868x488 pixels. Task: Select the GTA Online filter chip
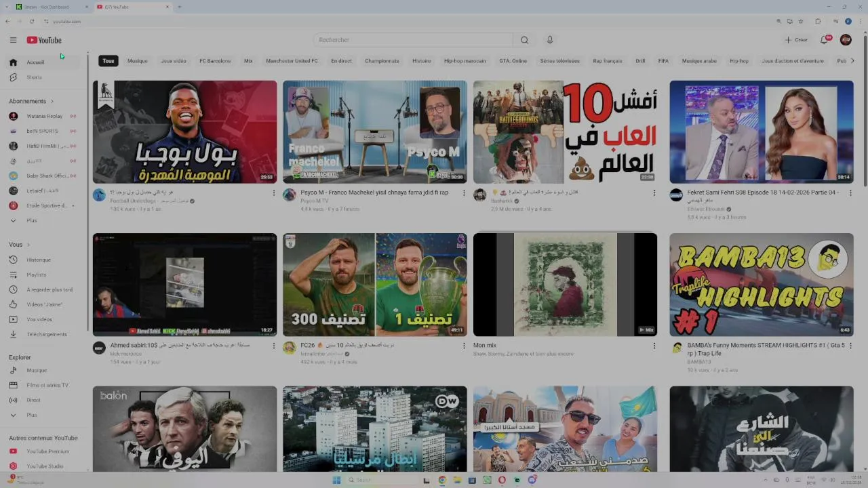513,61
